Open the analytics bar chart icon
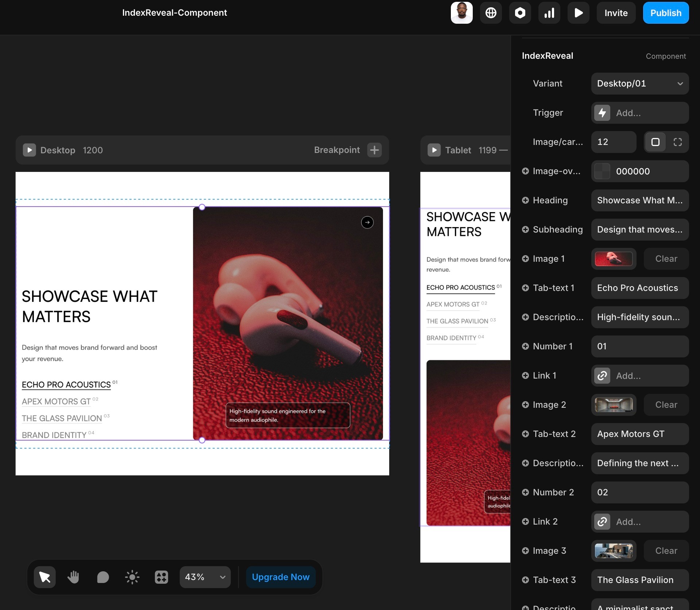The height and width of the screenshot is (610, 700). [549, 13]
